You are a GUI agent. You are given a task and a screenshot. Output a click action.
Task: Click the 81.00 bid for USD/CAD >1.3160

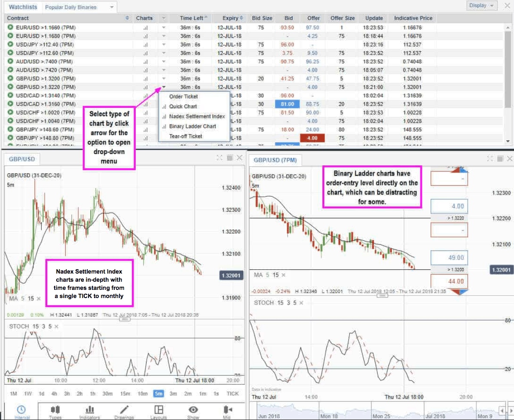pyautogui.click(x=287, y=104)
